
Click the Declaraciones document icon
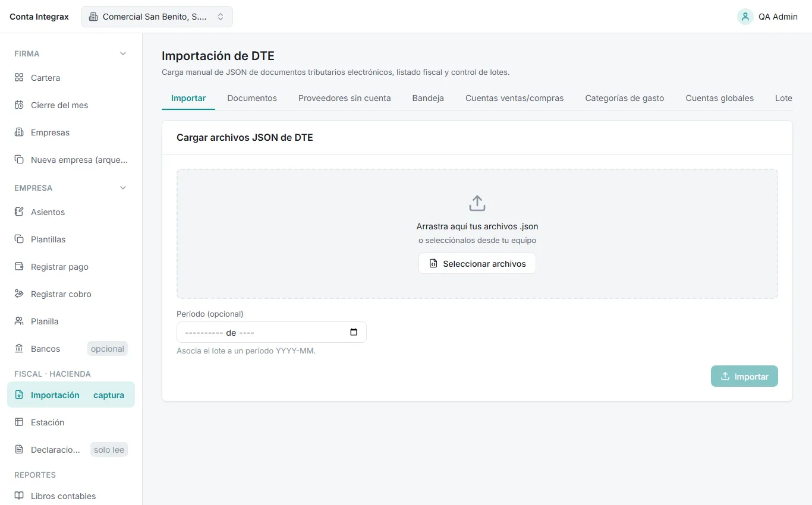pyautogui.click(x=19, y=450)
